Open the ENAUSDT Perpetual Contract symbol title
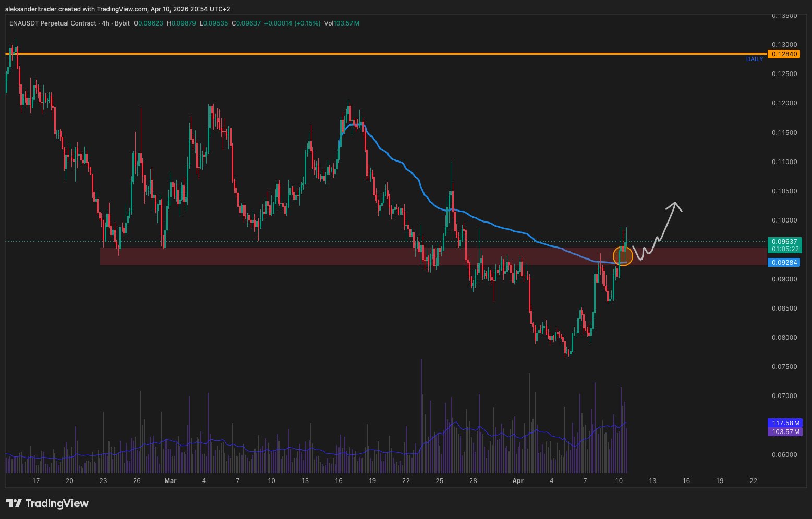This screenshot has height=519, width=812. point(53,23)
